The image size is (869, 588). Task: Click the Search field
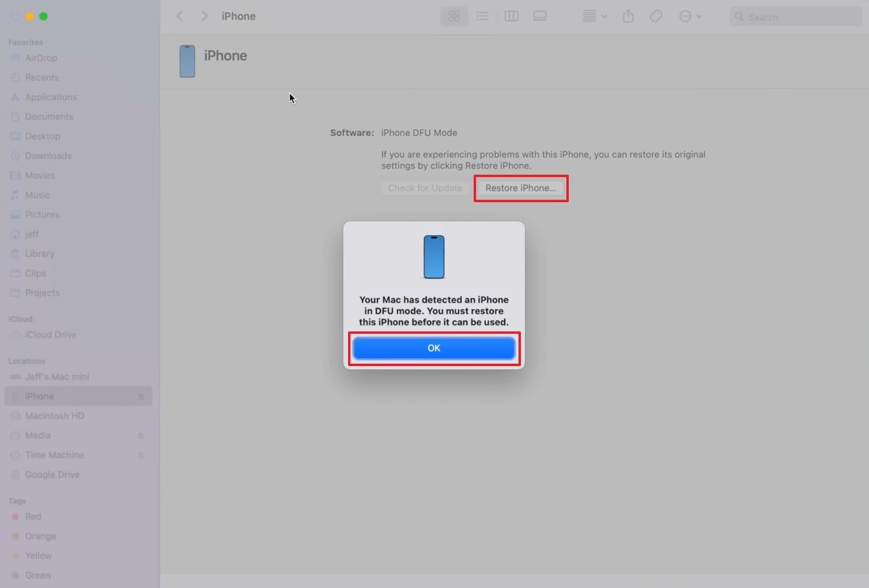pos(796,17)
